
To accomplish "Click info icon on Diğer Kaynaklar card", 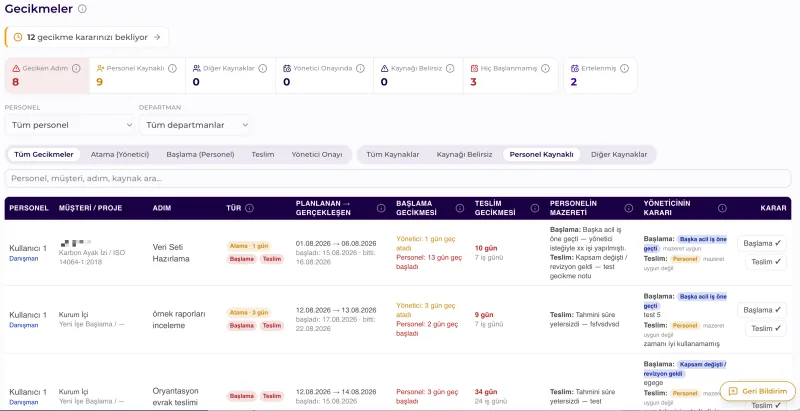I will [x=263, y=68].
